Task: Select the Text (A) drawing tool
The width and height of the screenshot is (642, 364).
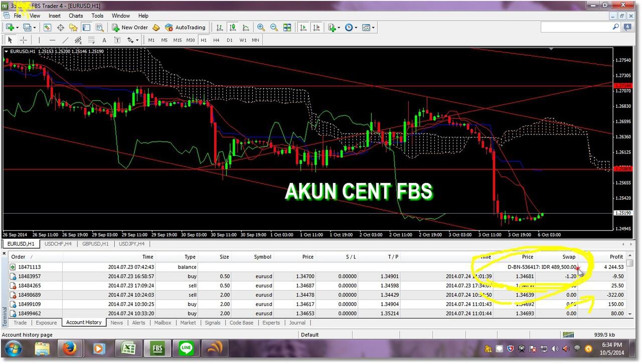Action: (x=104, y=40)
